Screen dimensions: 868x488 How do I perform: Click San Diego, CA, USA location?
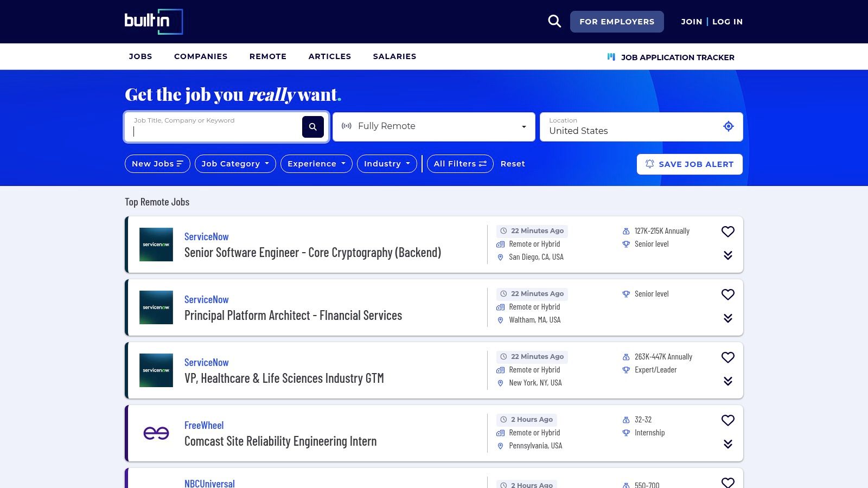coord(536,257)
